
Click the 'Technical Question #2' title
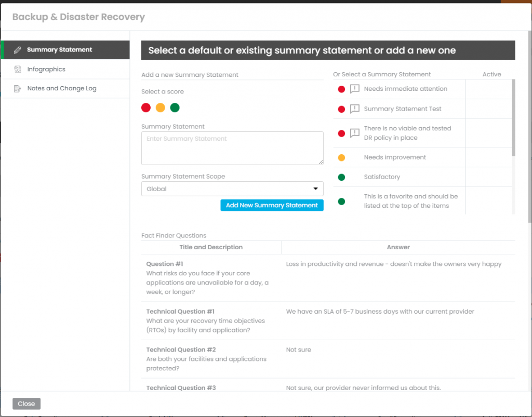pos(181,349)
